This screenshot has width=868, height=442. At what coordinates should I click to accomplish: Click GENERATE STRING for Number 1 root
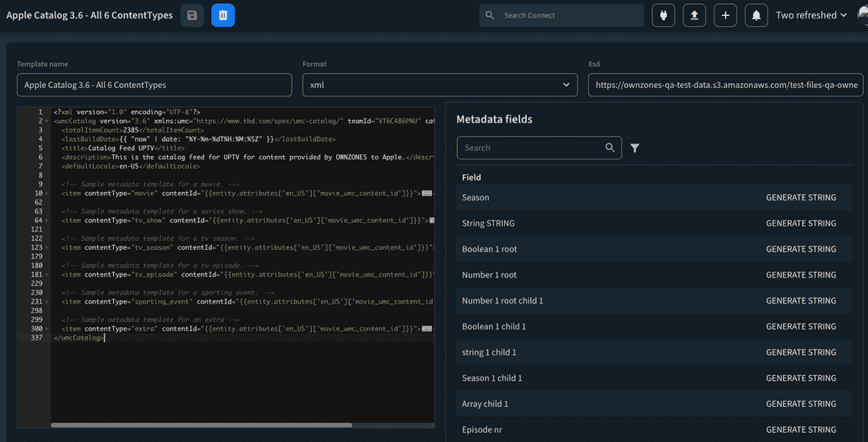(x=801, y=275)
